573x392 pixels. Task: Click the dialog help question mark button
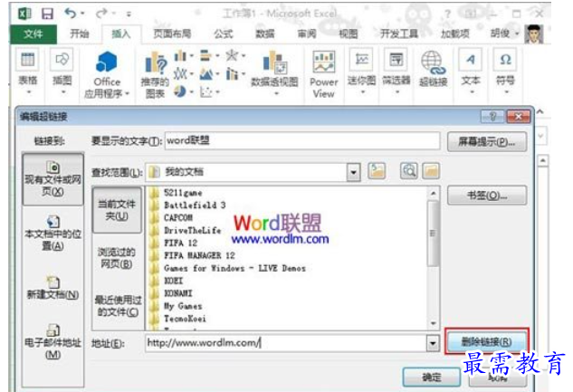coord(492,117)
